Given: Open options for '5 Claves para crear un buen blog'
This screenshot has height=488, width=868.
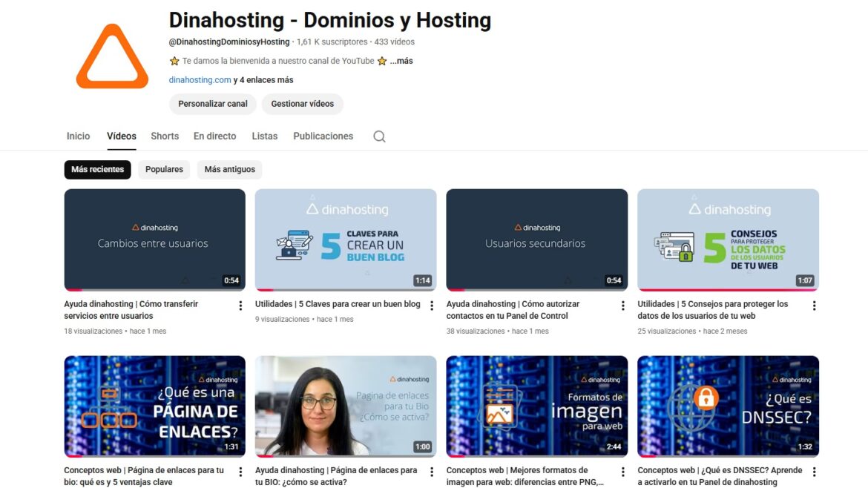Looking at the screenshot, I should [x=431, y=305].
